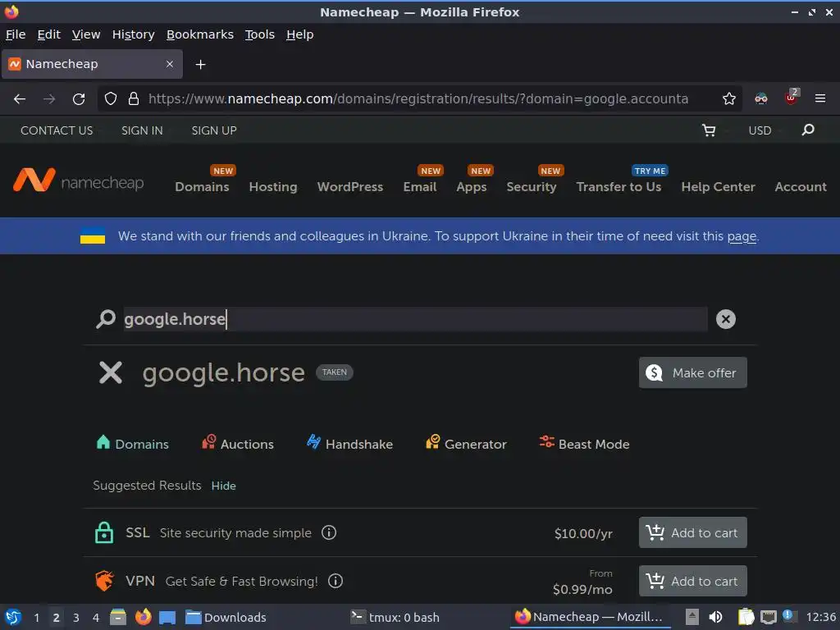The width and height of the screenshot is (840, 630).
Task: Click the site search magnifier in top bar
Action: pos(808,130)
